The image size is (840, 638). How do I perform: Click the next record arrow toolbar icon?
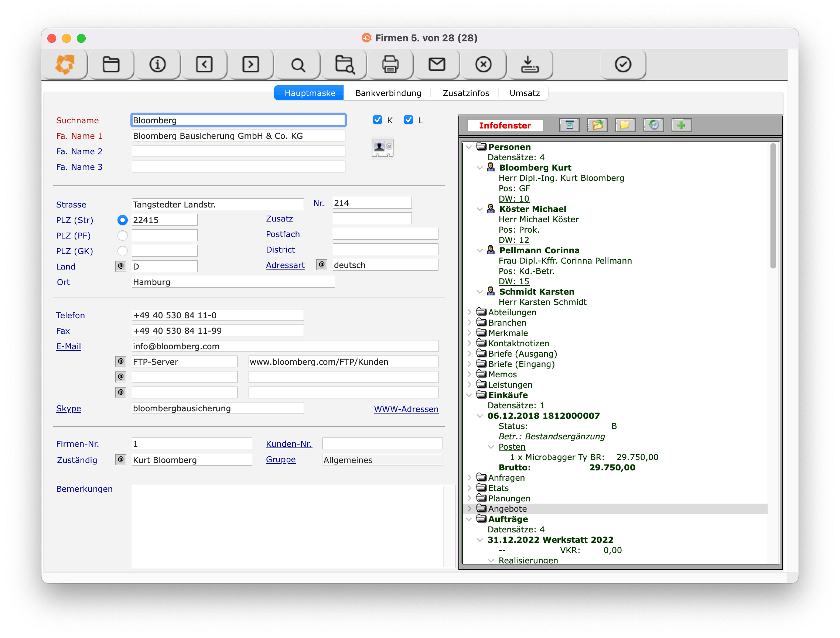251,64
